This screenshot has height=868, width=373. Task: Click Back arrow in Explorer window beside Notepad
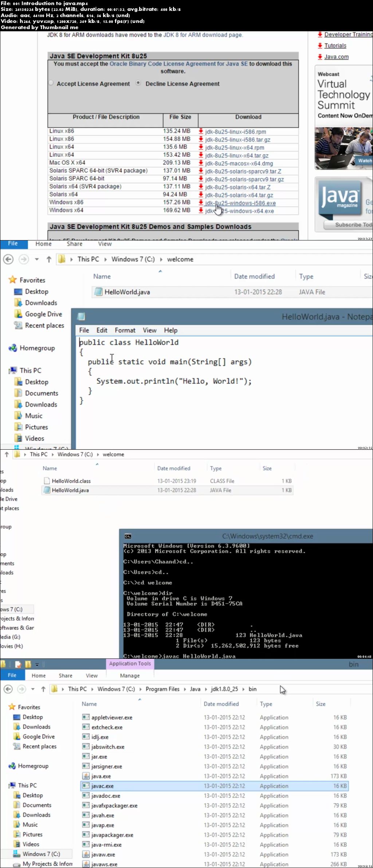pyautogui.click(x=8, y=259)
